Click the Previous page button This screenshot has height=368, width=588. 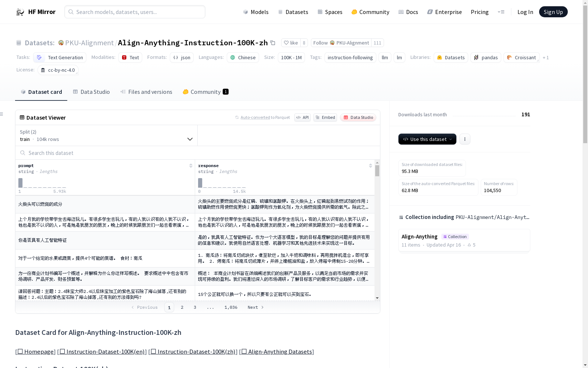(x=144, y=307)
